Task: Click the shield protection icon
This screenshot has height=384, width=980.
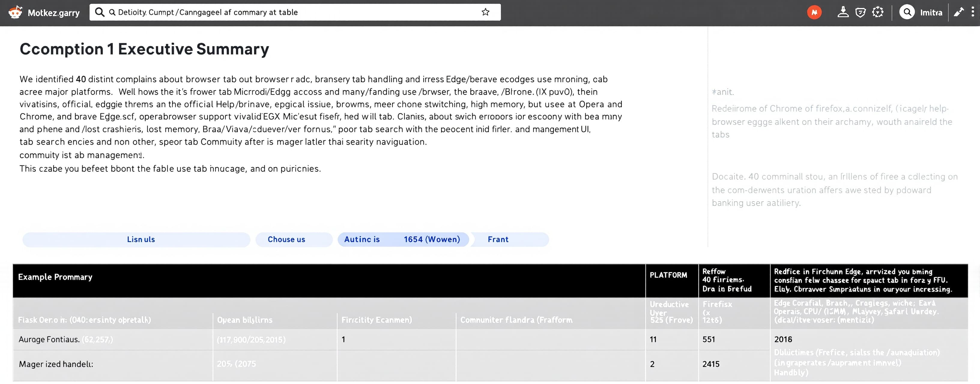Action: click(x=861, y=13)
